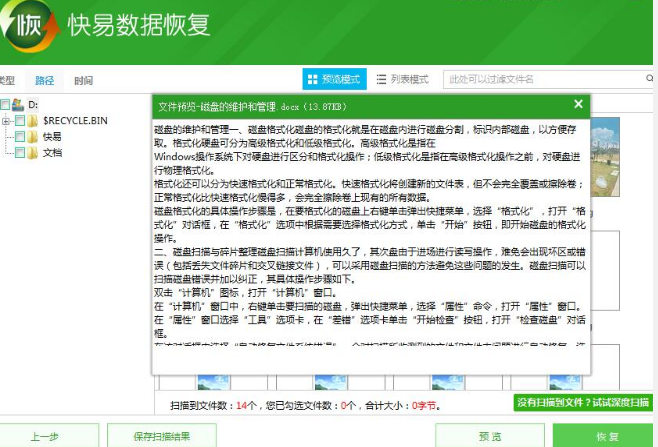Close the file preview popup
658x447 pixels.
578,104
